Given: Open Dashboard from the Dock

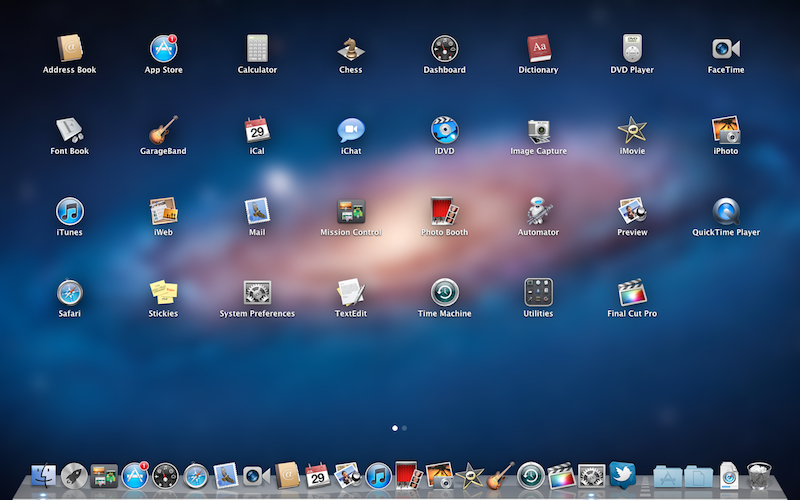Looking at the screenshot, I should 165,476.
